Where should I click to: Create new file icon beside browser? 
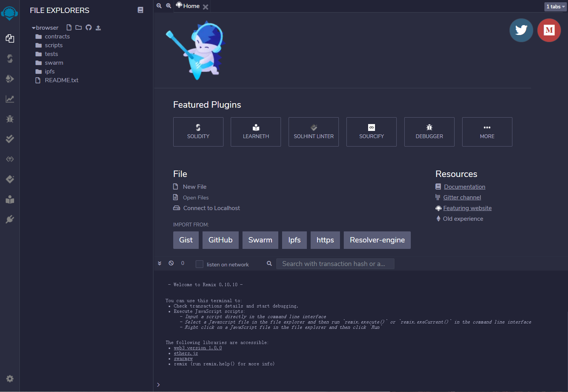pyautogui.click(x=69, y=27)
